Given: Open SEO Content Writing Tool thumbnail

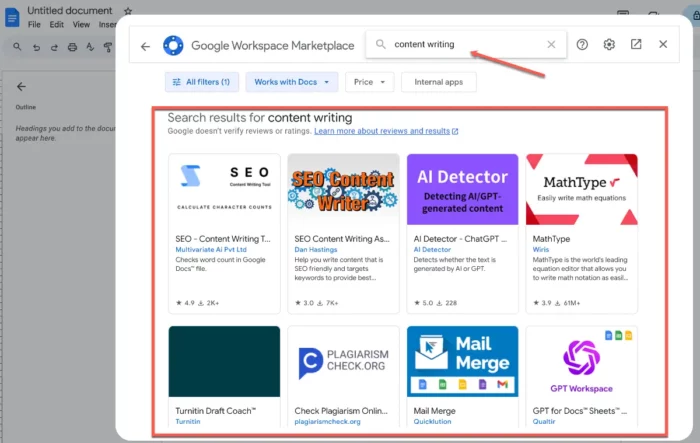Looking at the screenshot, I should pos(225,189).
